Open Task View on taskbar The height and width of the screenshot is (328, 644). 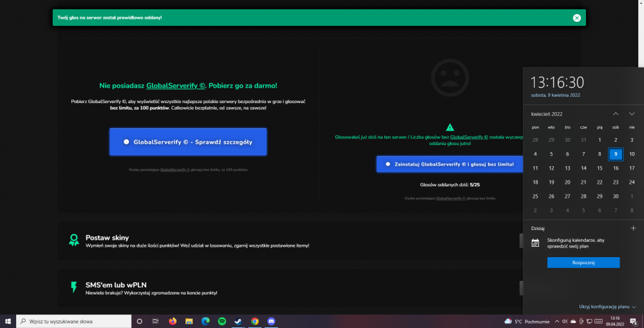tap(155, 322)
